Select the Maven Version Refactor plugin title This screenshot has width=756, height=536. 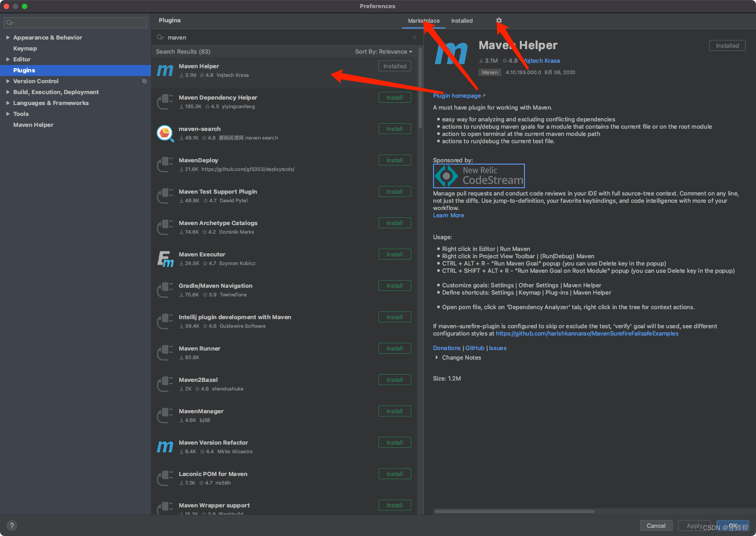coord(213,442)
